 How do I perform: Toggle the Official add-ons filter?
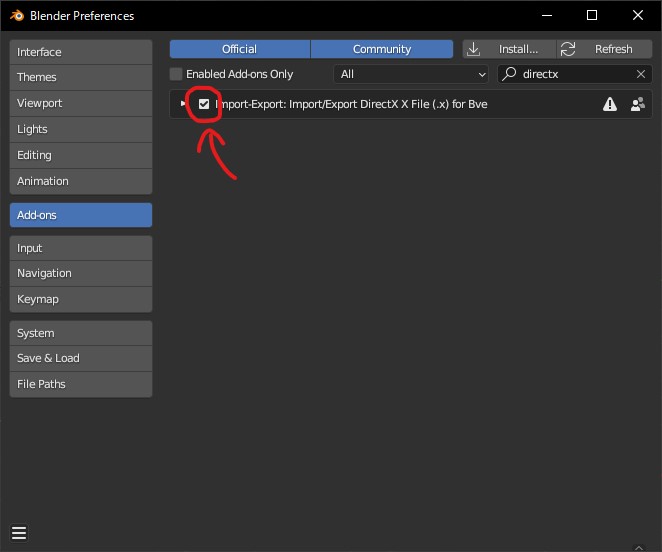pos(240,49)
